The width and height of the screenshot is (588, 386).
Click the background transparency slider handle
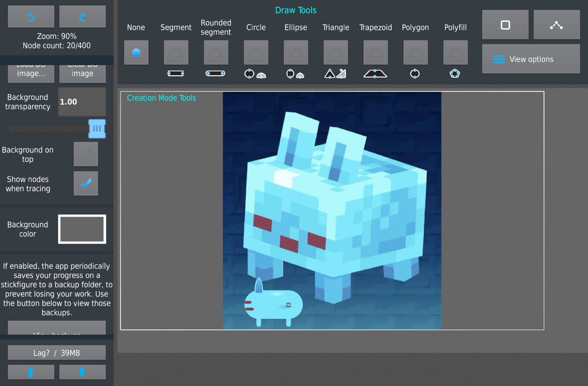point(97,128)
